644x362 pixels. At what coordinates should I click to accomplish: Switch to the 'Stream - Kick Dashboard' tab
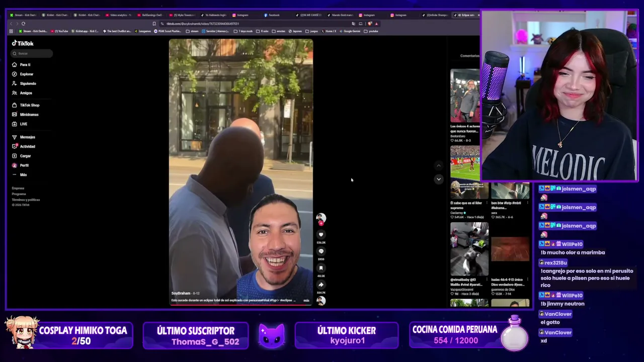(24, 15)
